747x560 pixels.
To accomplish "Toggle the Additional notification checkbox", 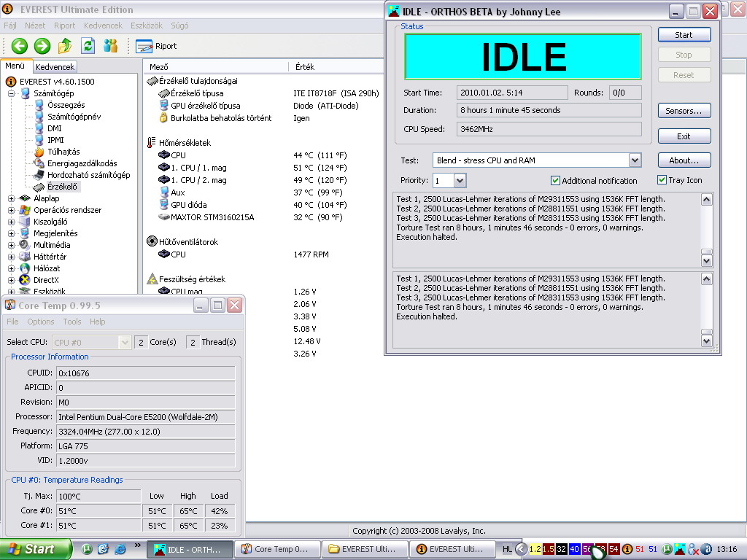I will pyautogui.click(x=555, y=181).
